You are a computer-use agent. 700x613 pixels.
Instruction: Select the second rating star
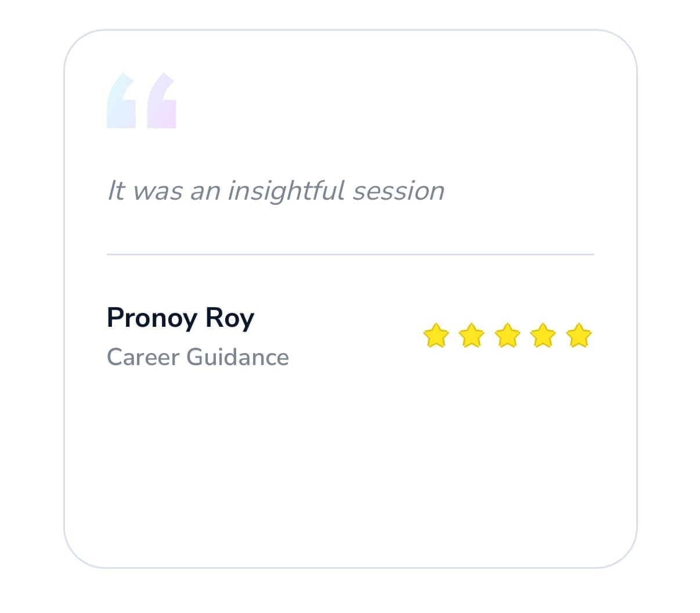(x=471, y=336)
